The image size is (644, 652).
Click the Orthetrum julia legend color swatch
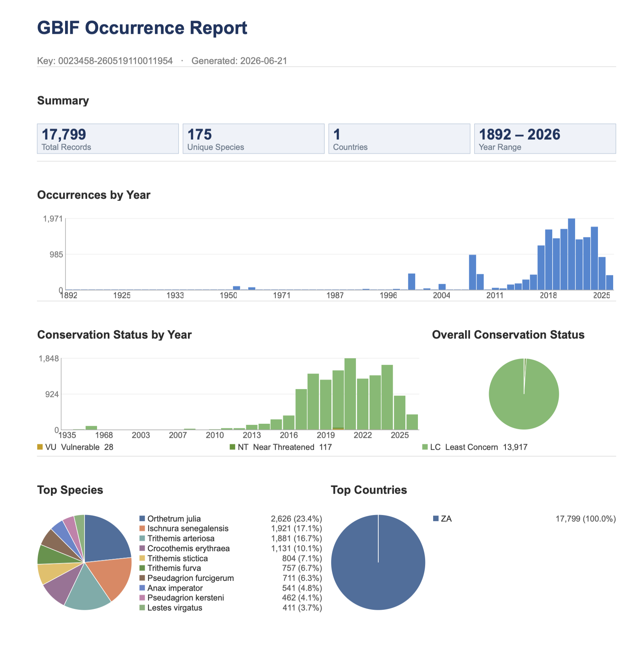pos(142,518)
